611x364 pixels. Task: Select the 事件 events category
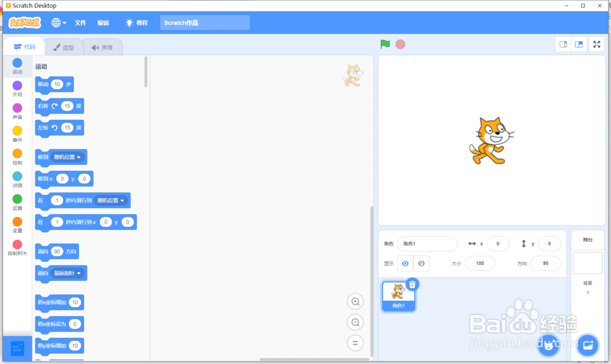click(17, 134)
